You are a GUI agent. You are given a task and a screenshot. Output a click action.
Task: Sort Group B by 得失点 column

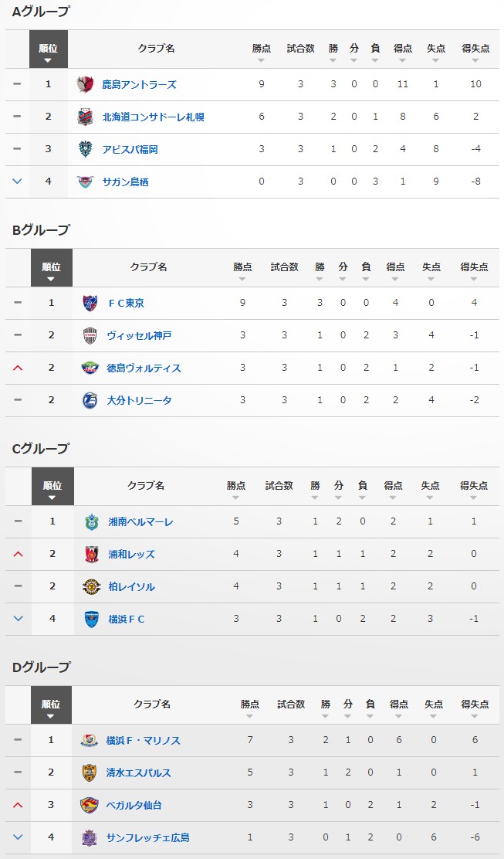click(x=474, y=270)
